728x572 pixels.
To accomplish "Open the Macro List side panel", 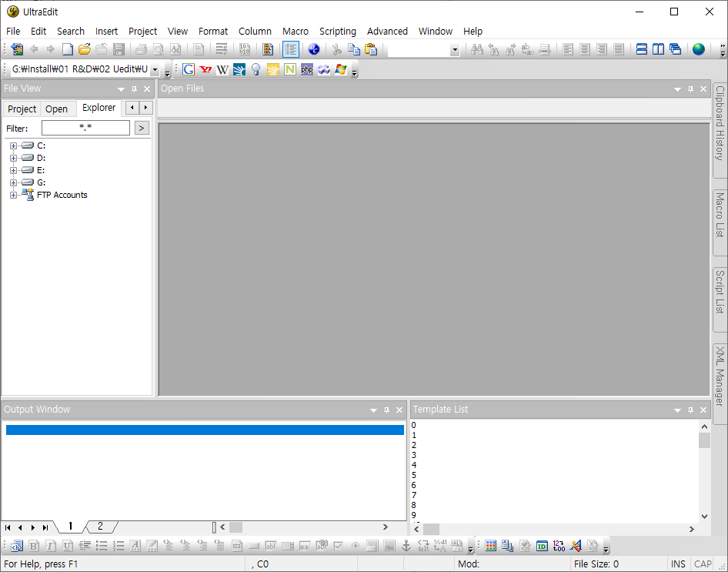I will click(720, 222).
